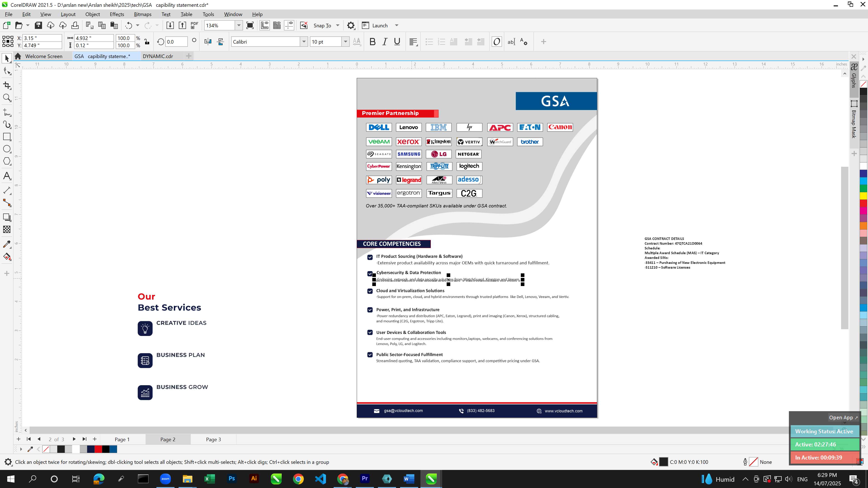Viewport: 868px width, 488px height.
Task: Toggle Underline text formatting
Action: pyautogui.click(x=397, y=42)
